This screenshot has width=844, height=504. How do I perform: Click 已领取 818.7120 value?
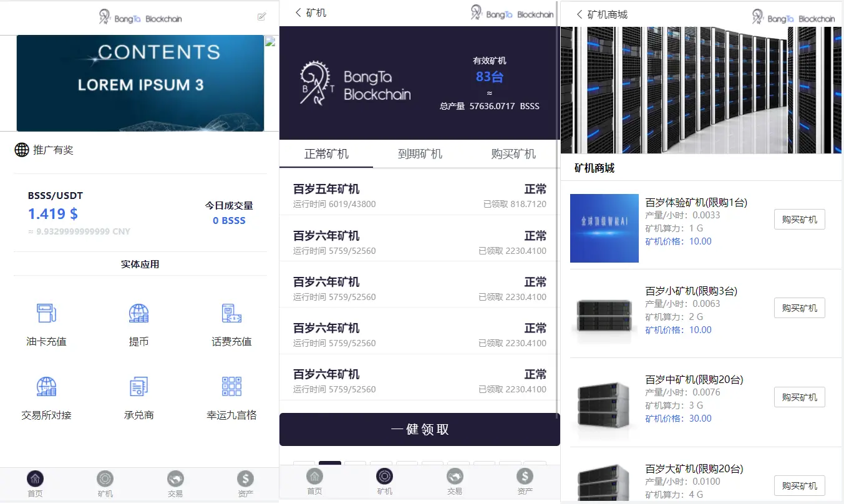(x=515, y=204)
